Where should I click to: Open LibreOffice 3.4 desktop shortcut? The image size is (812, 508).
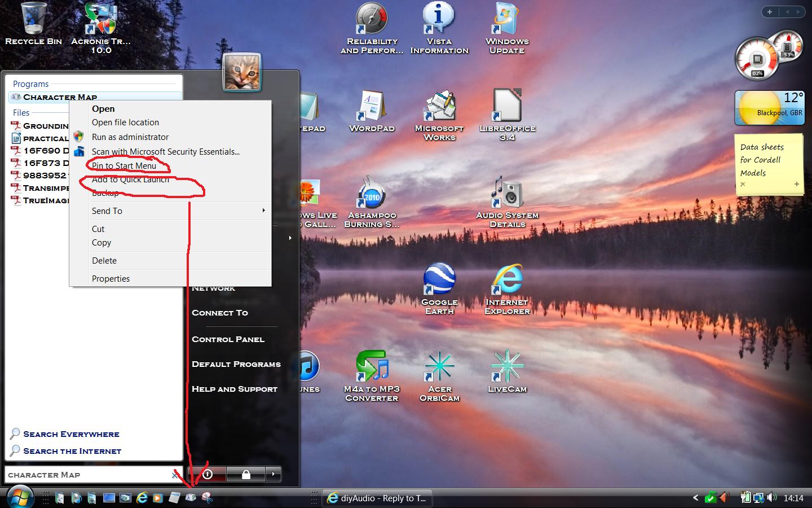click(507, 115)
